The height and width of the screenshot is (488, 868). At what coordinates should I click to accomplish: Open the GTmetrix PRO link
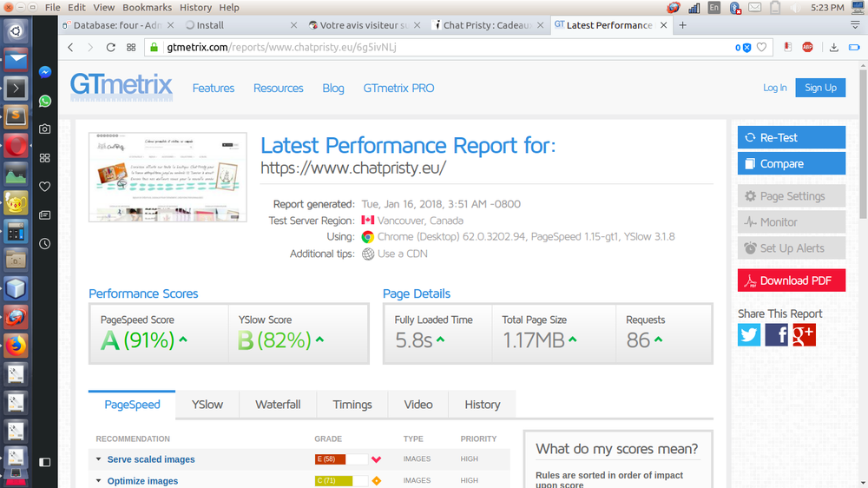tap(398, 88)
